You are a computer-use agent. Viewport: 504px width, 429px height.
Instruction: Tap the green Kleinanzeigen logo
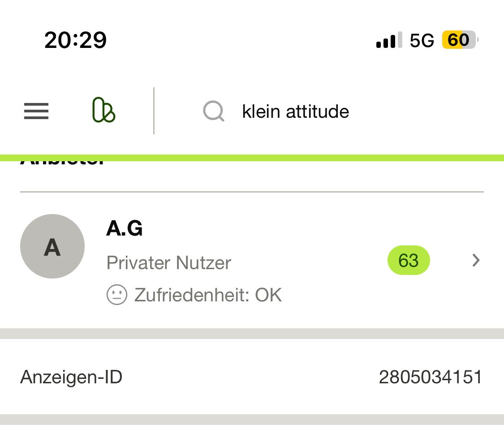[103, 111]
